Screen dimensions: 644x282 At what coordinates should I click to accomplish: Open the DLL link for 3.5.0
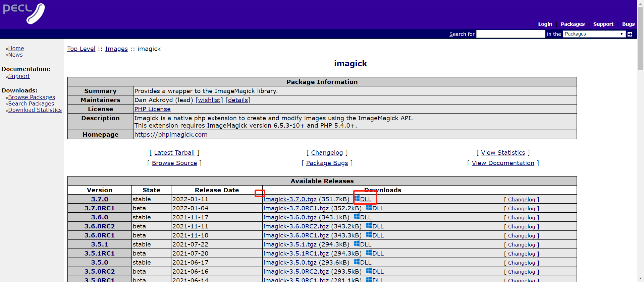pos(366,263)
